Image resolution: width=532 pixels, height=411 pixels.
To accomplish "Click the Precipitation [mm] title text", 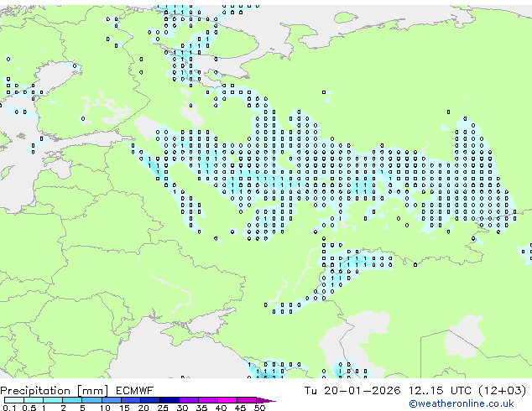I will (x=54, y=391).
